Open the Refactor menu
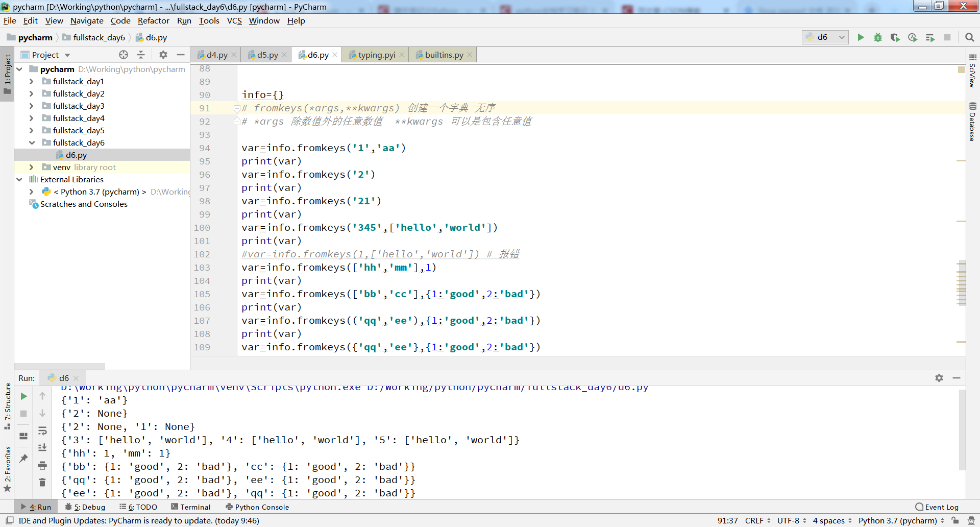The image size is (980, 527). pyautogui.click(x=153, y=20)
